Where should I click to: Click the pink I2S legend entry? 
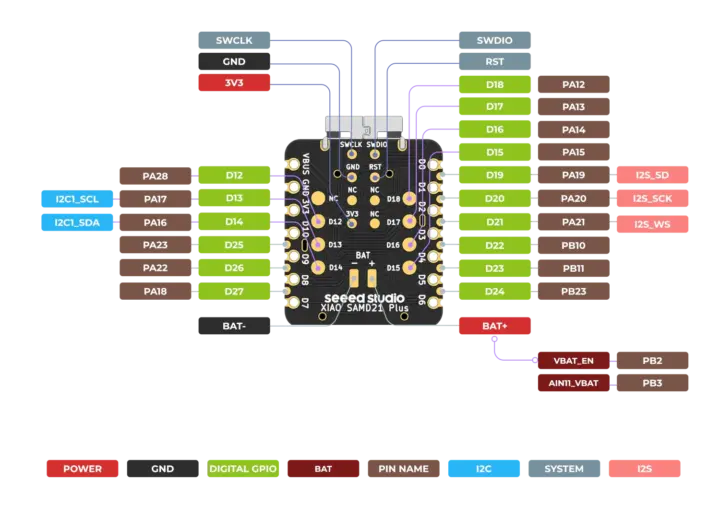pyautogui.click(x=645, y=469)
